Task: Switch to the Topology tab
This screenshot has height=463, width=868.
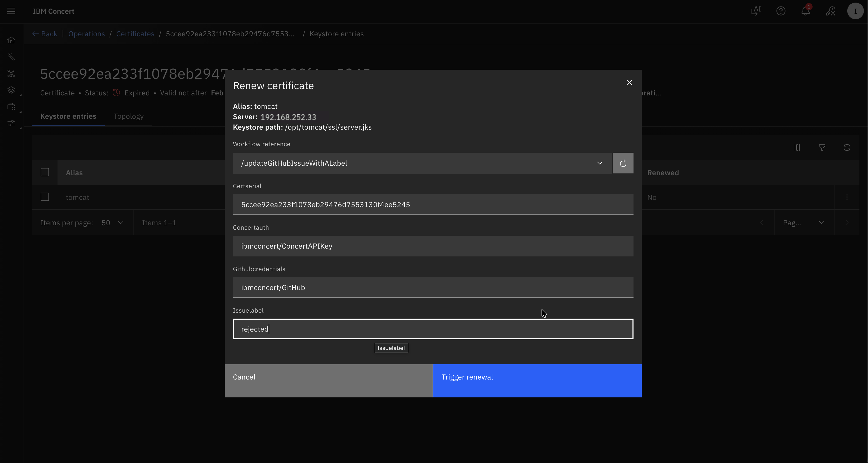Action: (x=128, y=116)
